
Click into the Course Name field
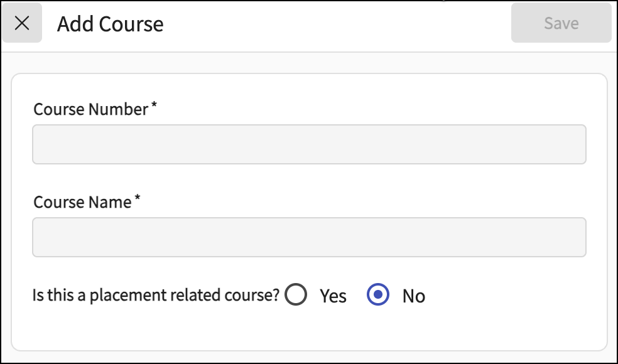click(x=309, y=237)
